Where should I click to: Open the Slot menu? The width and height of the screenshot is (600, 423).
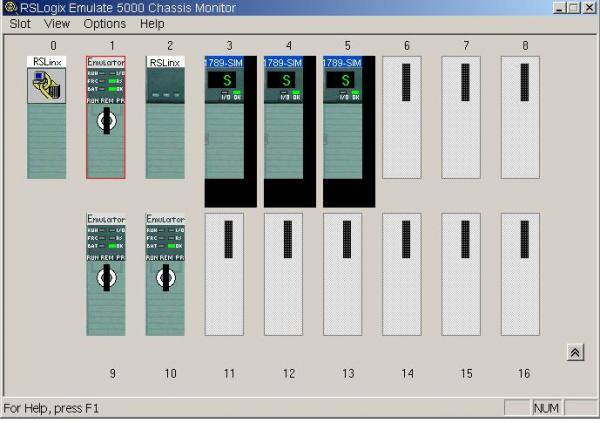coord(20,24)
